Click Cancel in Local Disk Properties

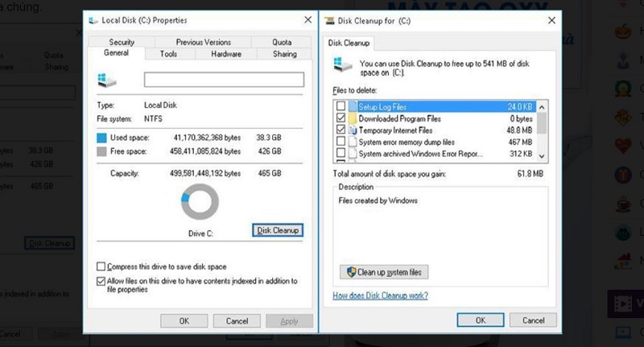point(237,321)
